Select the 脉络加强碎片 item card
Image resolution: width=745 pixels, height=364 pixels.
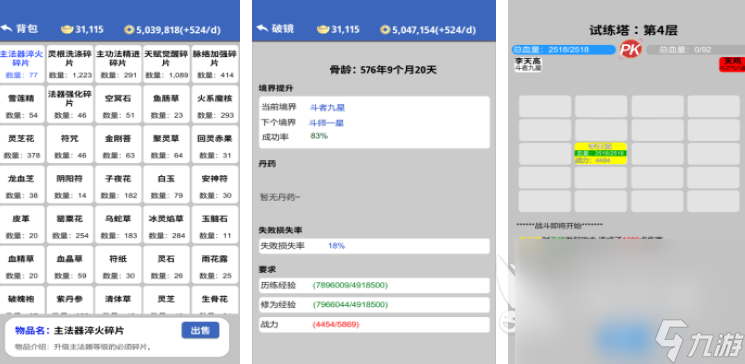click(215, 64)
